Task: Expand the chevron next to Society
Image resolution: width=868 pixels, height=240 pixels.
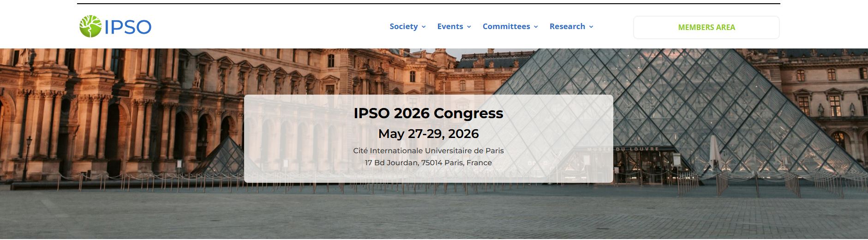Action: pyautogui.click(x=424, y=27)
